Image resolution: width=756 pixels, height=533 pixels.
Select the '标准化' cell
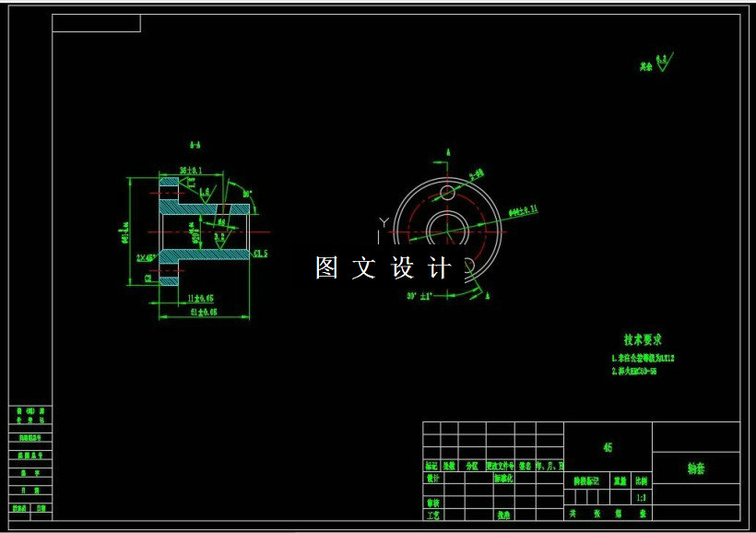pos(503,478)
